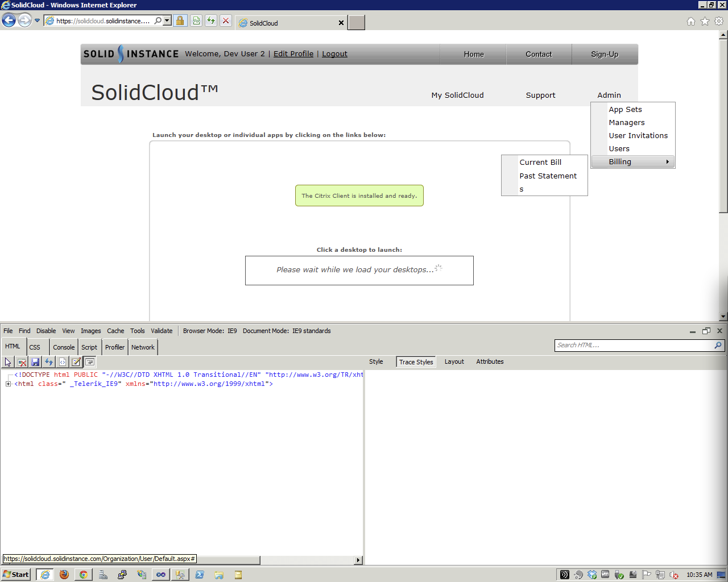The height and width of the screenshot is (582, 728).
Task: Expand the Billing submenu arrow
Action: (x=668, y=162)
